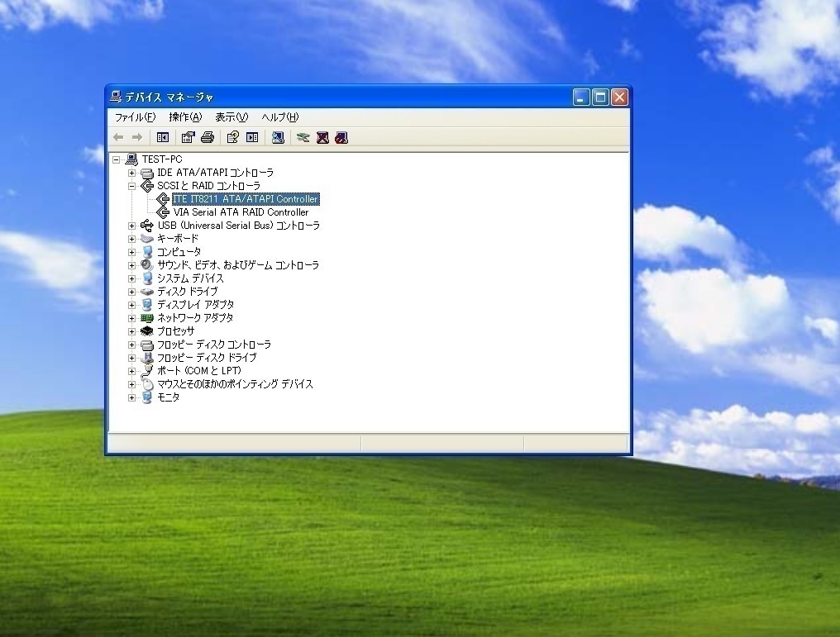The width and height of the screenshot is (840, 637).
Task: Collapse SCSI と RAID コントローラ node
Action: pos(131,186)
